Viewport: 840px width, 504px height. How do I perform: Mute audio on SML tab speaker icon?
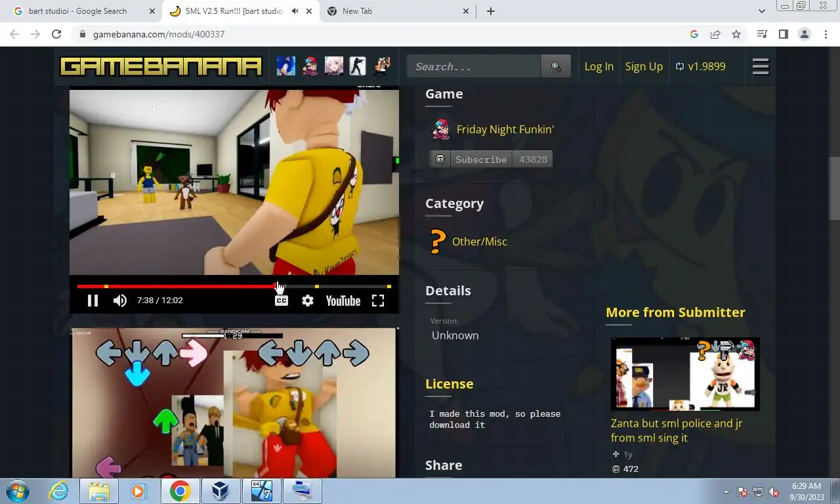coord(295,11)
